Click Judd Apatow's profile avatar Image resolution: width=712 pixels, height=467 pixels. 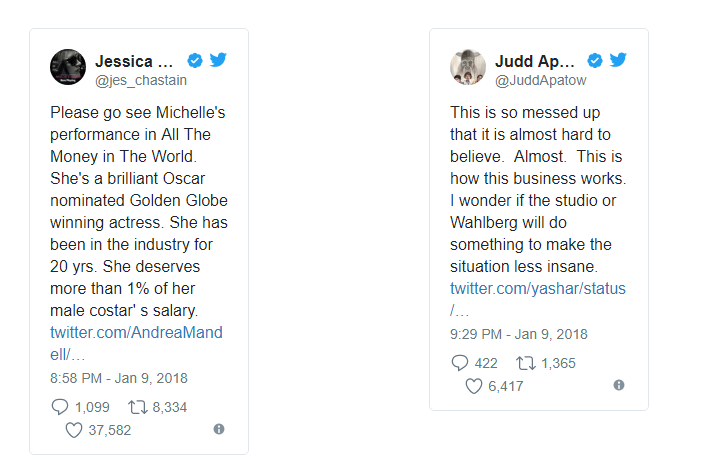click(x=468, y=67)
